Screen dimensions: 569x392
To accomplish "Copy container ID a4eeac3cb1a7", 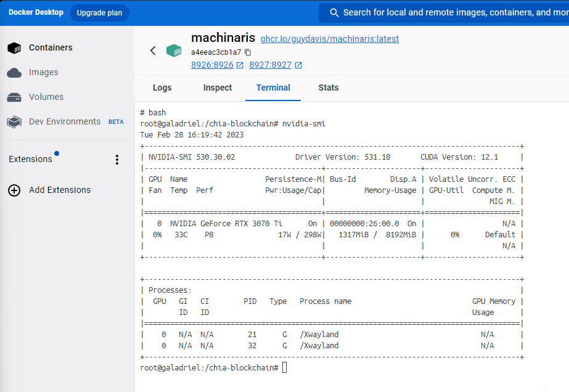I will point(248,52).
